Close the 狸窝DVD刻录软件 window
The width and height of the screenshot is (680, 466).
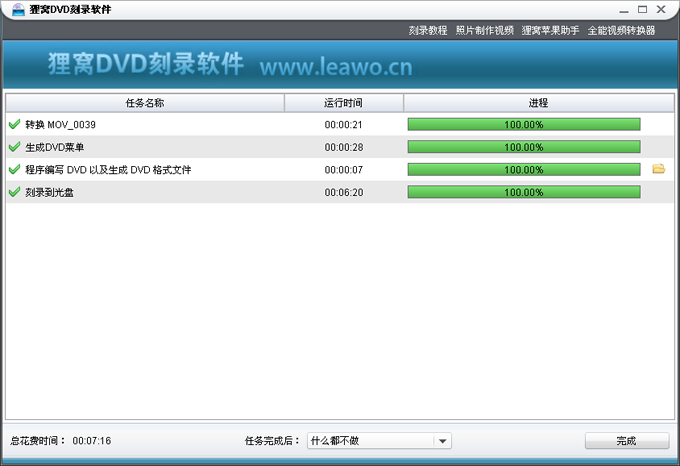pyautogui.click(x=661, y=9)
